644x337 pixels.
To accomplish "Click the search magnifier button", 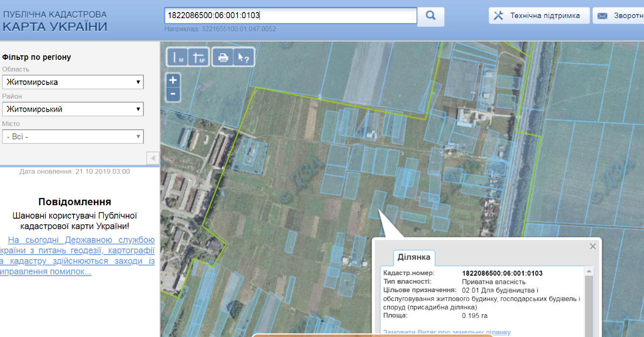I will (x=431, y=16).
